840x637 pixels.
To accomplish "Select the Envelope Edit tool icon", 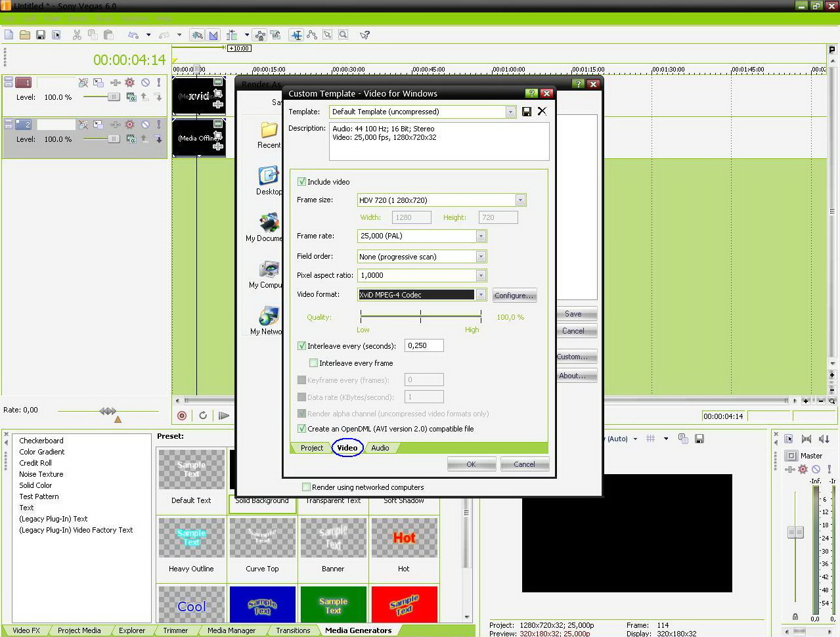I will pos(312,35).
